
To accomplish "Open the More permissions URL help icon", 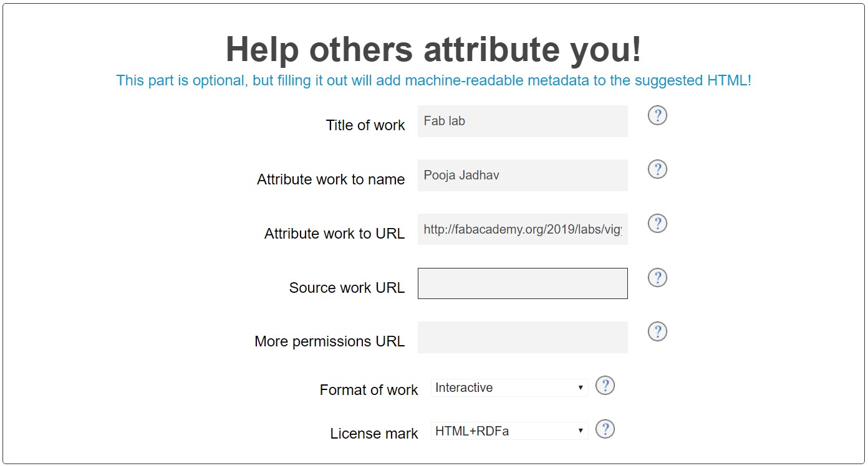I will pyautogui.click(x=657, y=331).
